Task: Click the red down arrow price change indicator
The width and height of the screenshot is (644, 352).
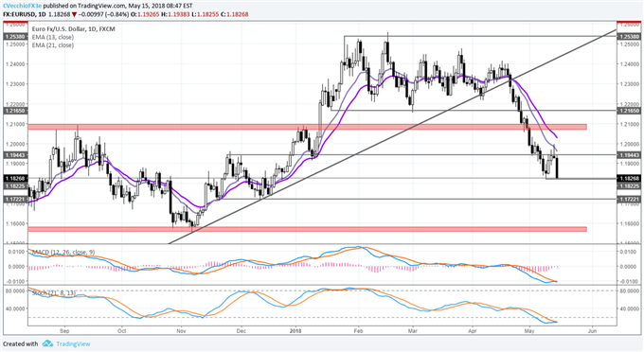Action: (74, 14)
